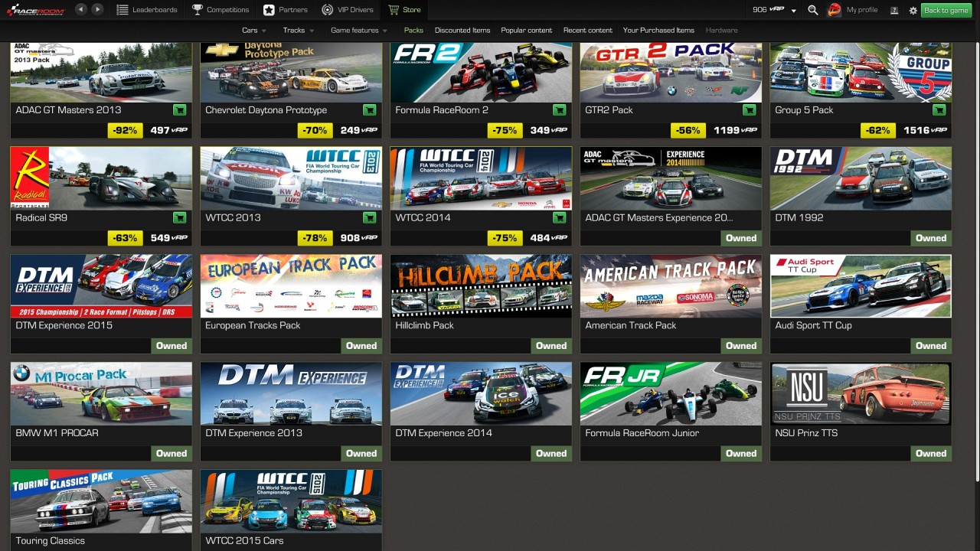
Task: Open the European Track Pack banner image
Action: [x=291, y=286]
